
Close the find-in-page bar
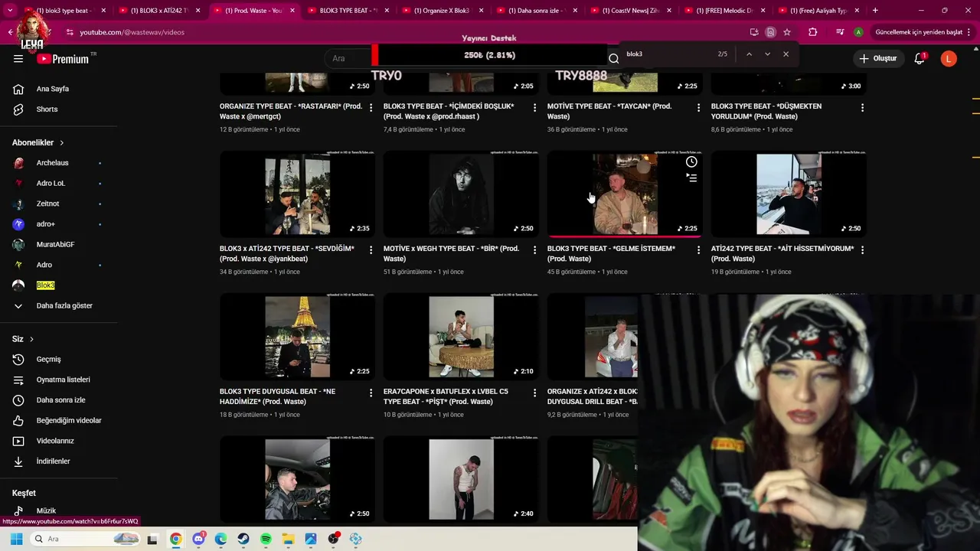[x=786, y=54]
